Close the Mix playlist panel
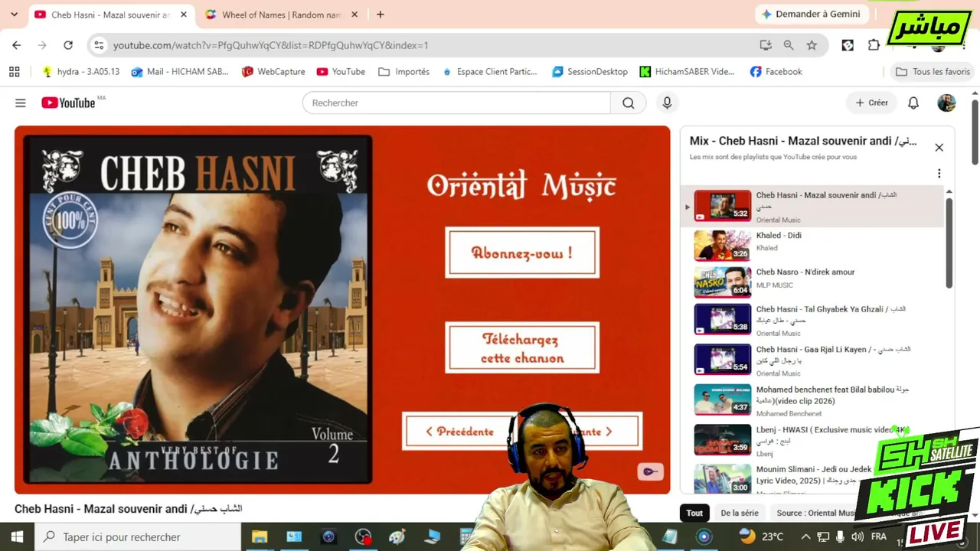Viewport: 980px width, 551px height. click(939, 148)
